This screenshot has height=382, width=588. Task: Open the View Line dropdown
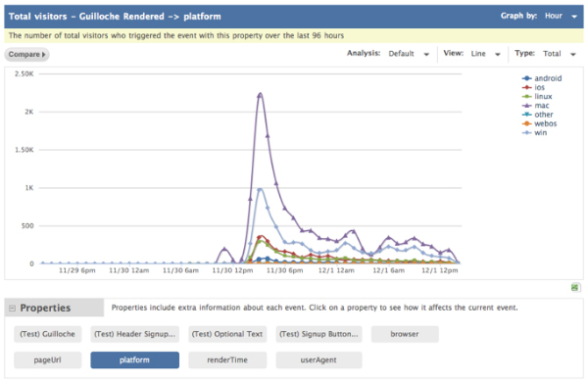point(486,54)
